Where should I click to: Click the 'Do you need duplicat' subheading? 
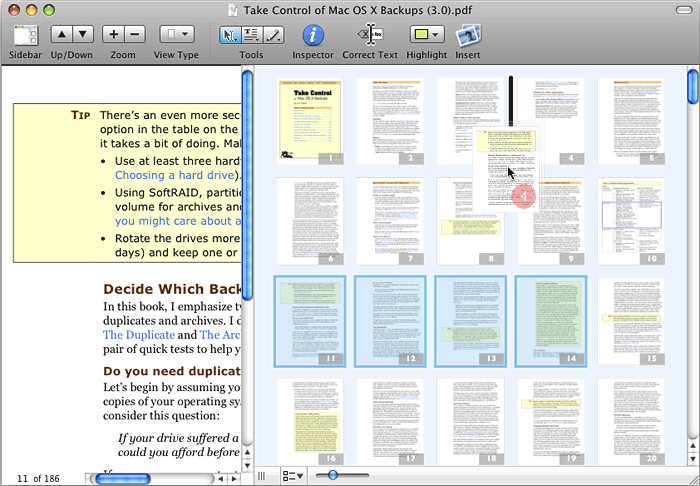(x=172, y=371)
